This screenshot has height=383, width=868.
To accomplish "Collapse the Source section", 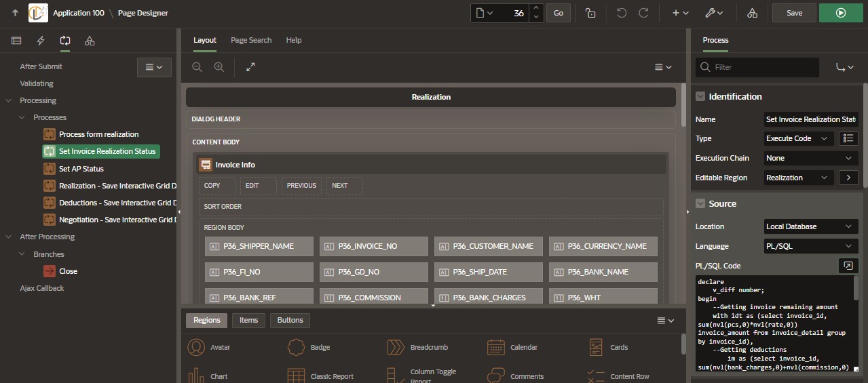I will coord(701,204).
